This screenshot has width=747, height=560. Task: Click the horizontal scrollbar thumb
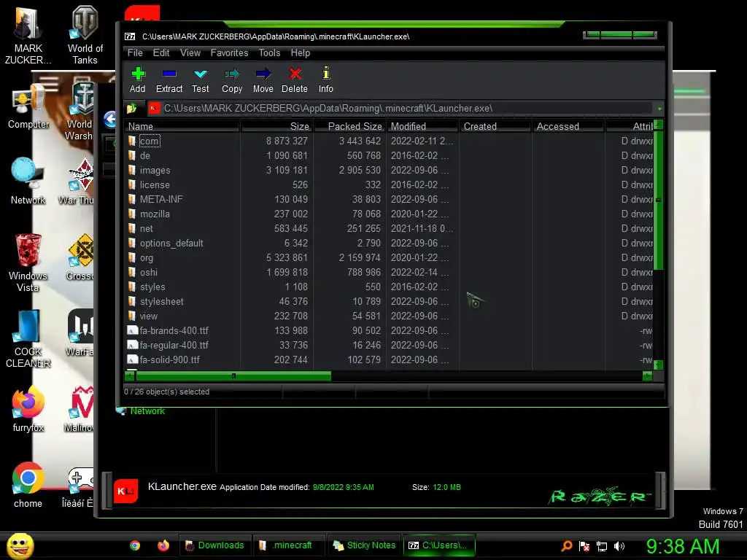click(233, 376)
